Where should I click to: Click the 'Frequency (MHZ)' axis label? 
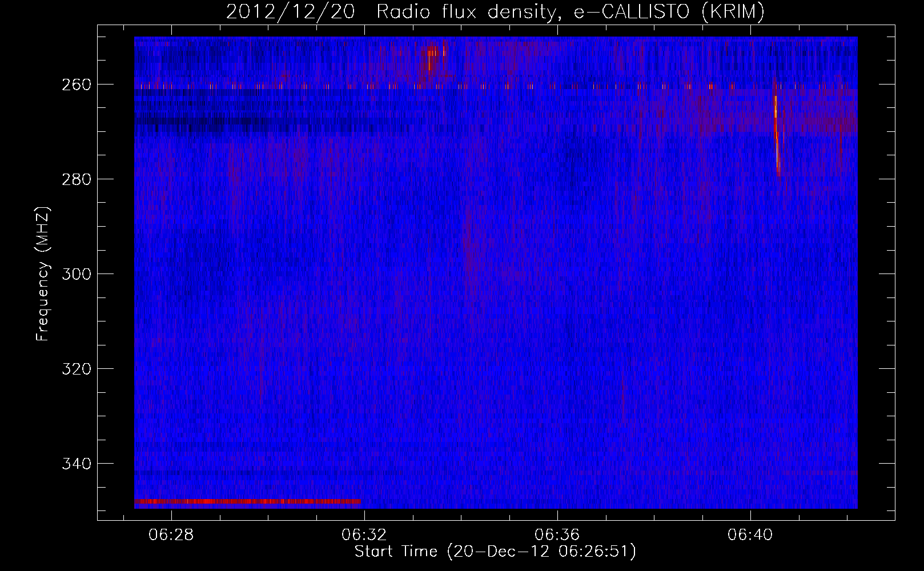[x=43, y=274]
